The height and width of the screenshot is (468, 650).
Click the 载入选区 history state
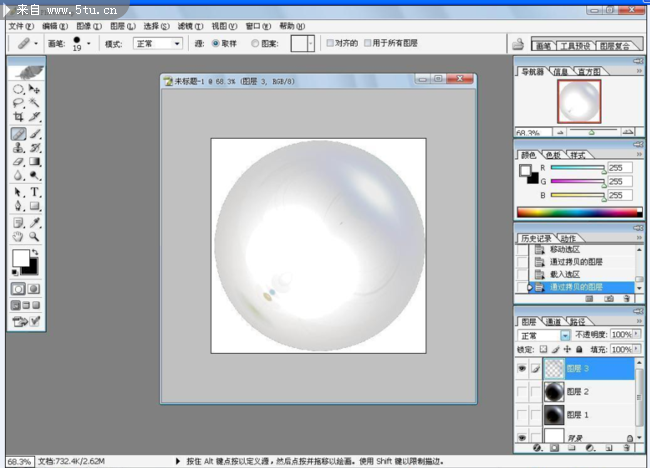pos(565,274)
